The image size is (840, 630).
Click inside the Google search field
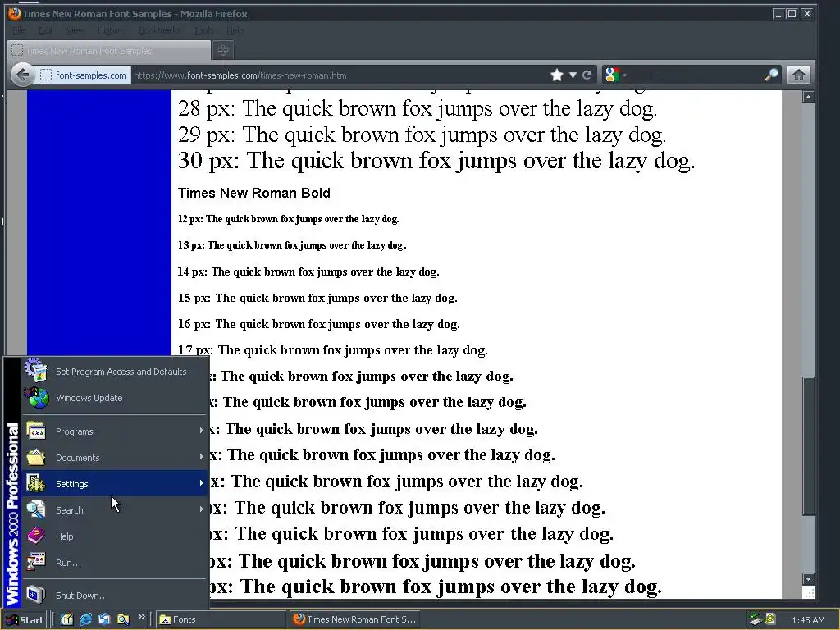click(x=696, y=75)
